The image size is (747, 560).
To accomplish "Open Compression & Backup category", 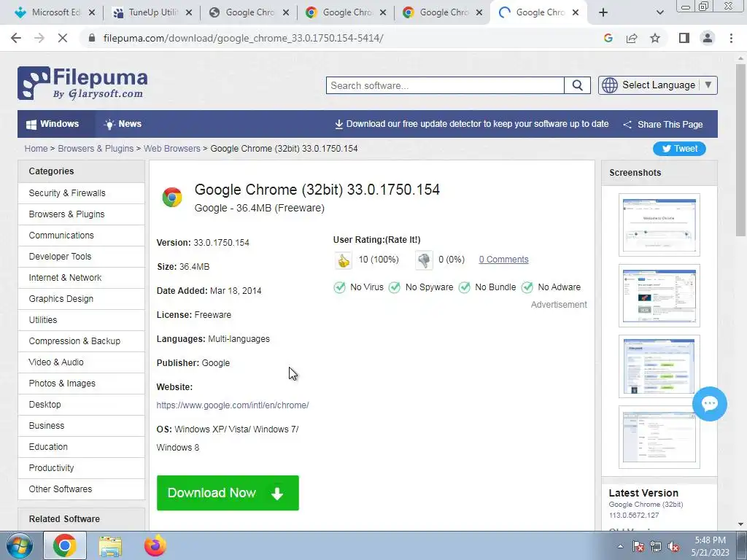I will 82,341.
